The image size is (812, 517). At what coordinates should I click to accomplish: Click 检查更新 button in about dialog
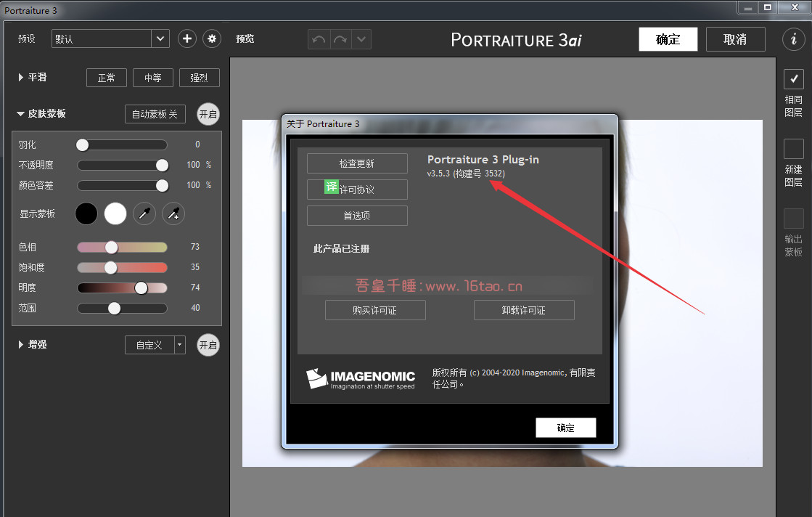click(357, 163)
